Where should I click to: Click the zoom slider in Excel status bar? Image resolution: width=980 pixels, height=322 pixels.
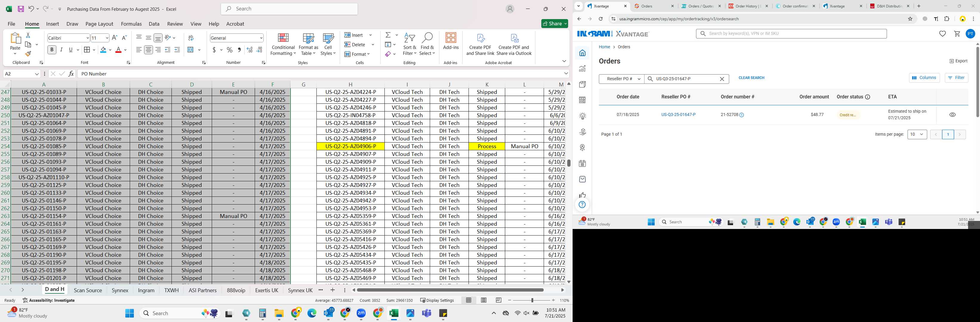point(532,300)
